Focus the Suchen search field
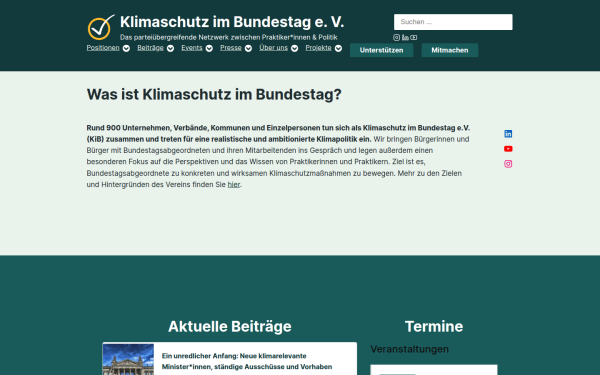The image size is (600, 375). 453,22
